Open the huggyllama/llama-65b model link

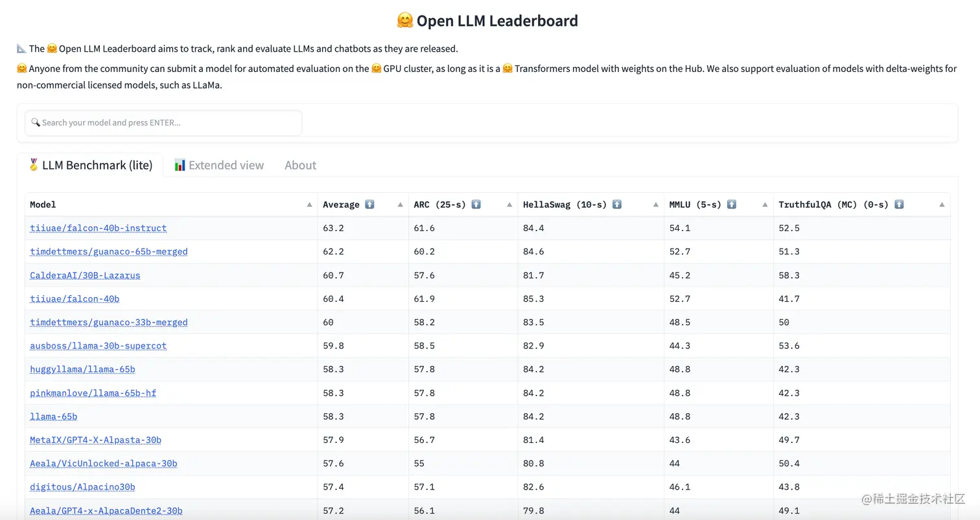click(x=82, y=369)
